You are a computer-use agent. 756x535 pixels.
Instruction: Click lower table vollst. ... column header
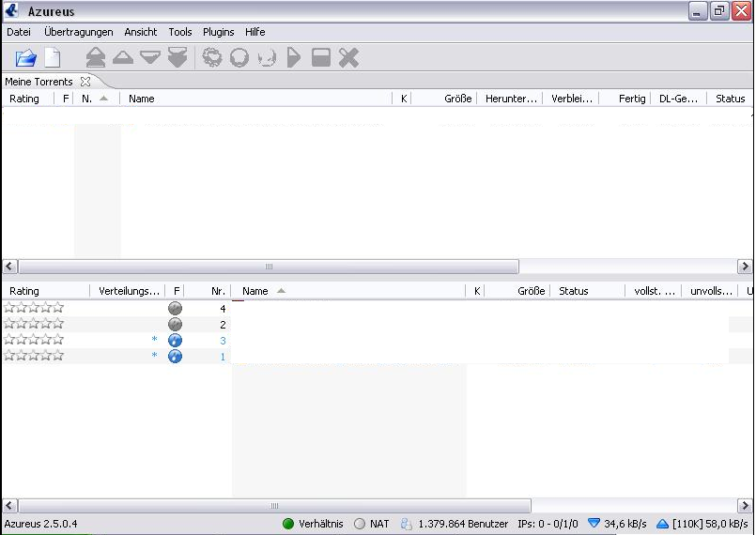(654, 291)
